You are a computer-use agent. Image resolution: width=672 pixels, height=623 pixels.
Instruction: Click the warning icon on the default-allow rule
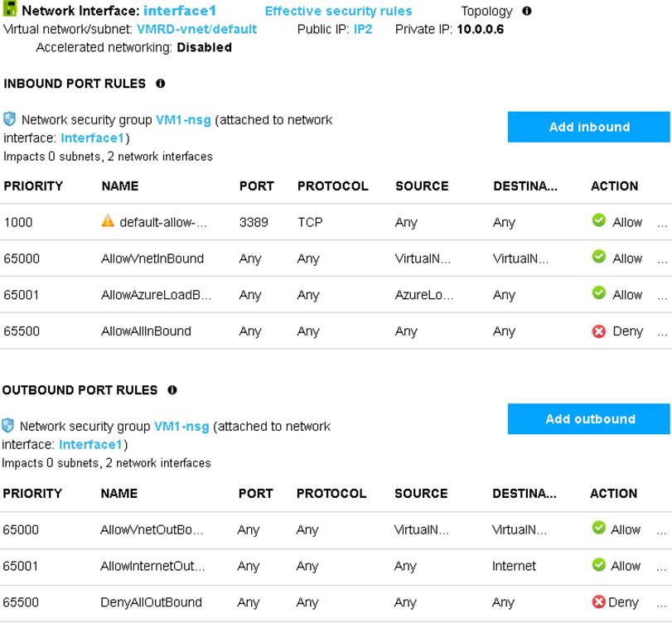pyautogui.click(x=108, y=221)
